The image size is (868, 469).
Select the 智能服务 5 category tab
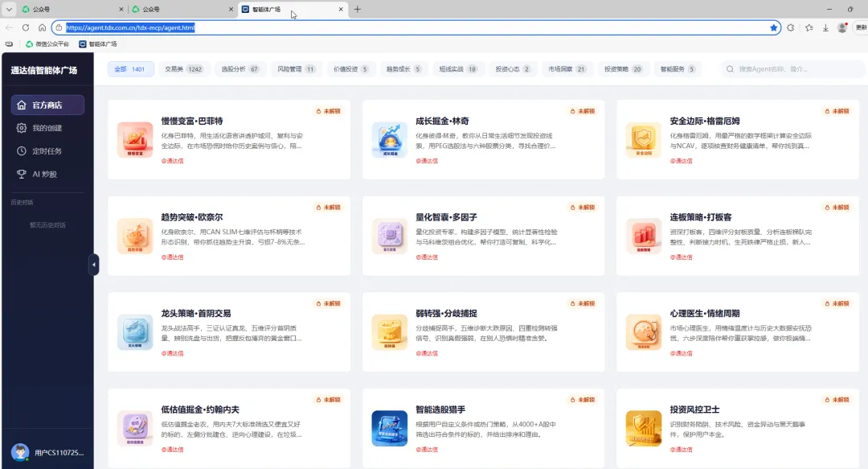[x=677, y=69]
